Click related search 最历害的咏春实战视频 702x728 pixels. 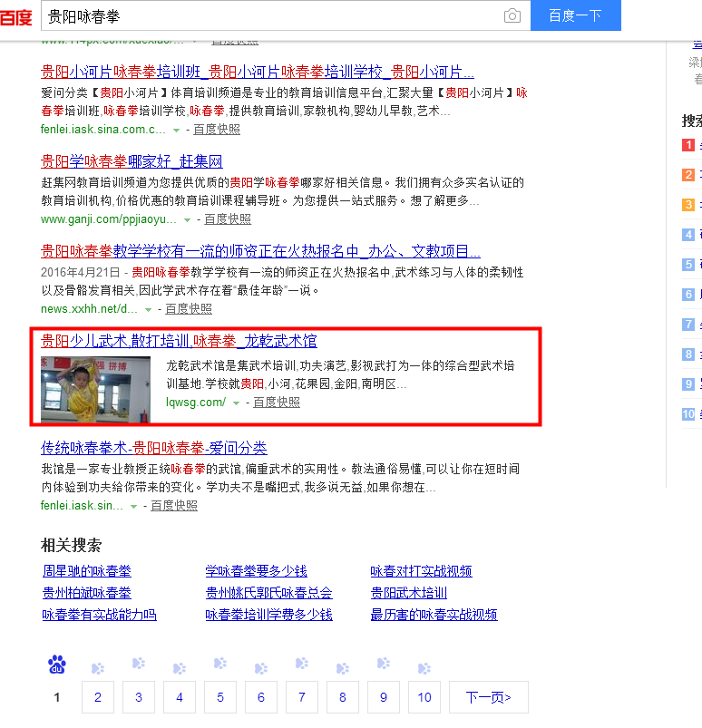[434, 615]
